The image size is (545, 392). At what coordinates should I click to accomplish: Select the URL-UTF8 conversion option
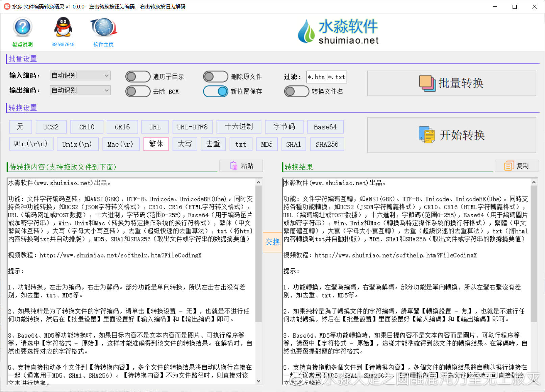(192, 127)
